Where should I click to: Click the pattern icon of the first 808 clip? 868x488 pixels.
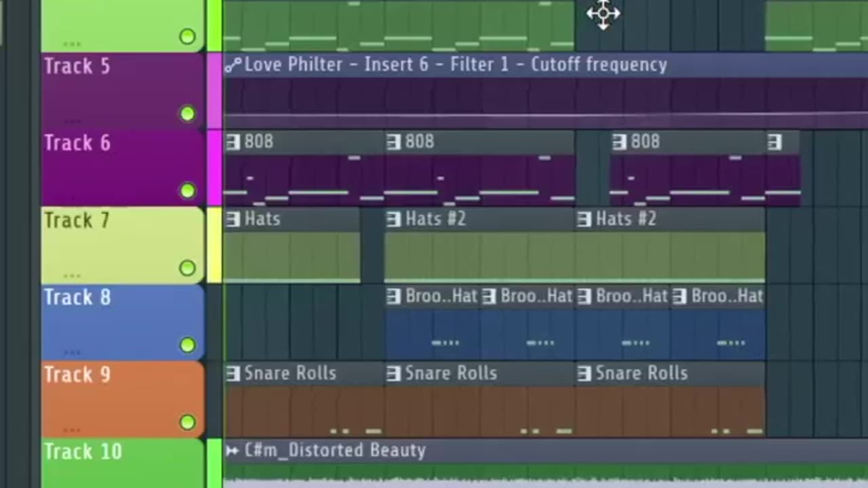(233, 142)
